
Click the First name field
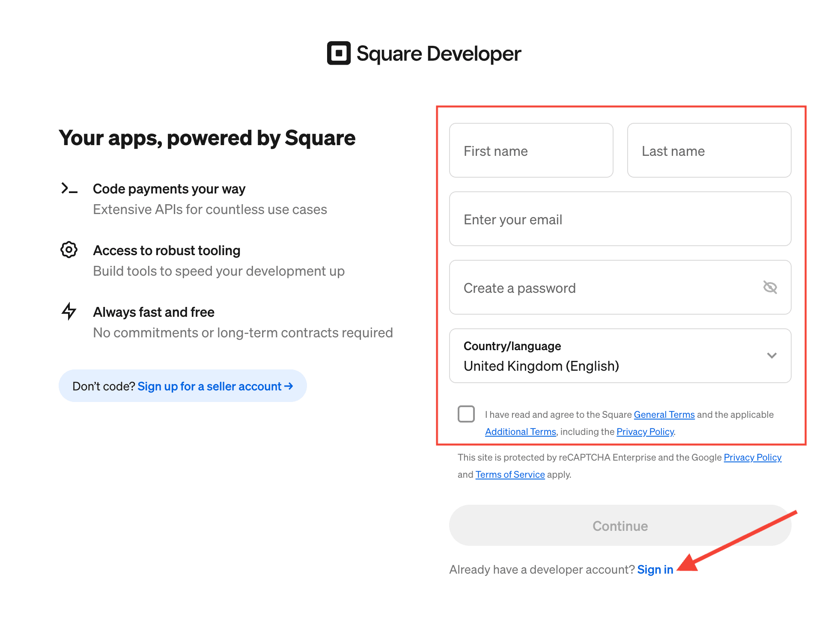click(x=531, y=151)
